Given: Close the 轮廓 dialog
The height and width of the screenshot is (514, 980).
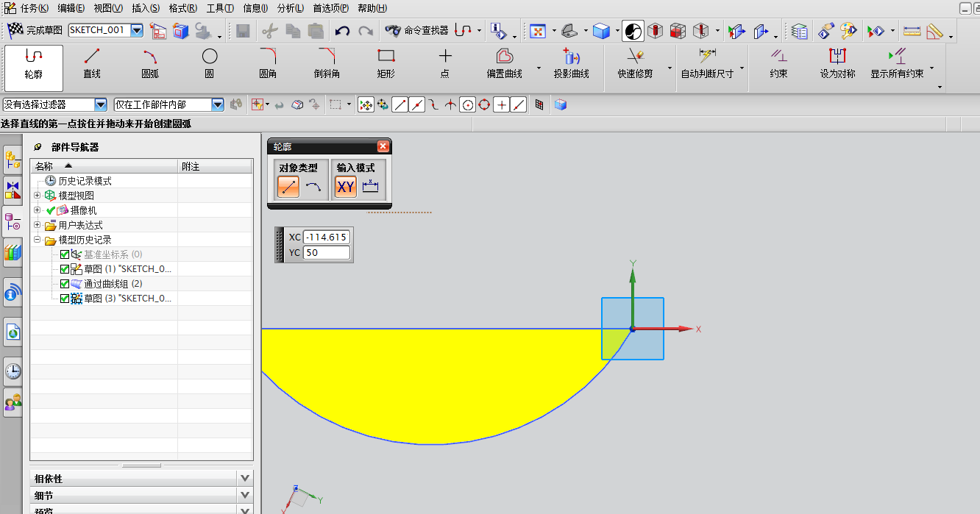Looking at the screenshot, I should (x=383, y=146).
